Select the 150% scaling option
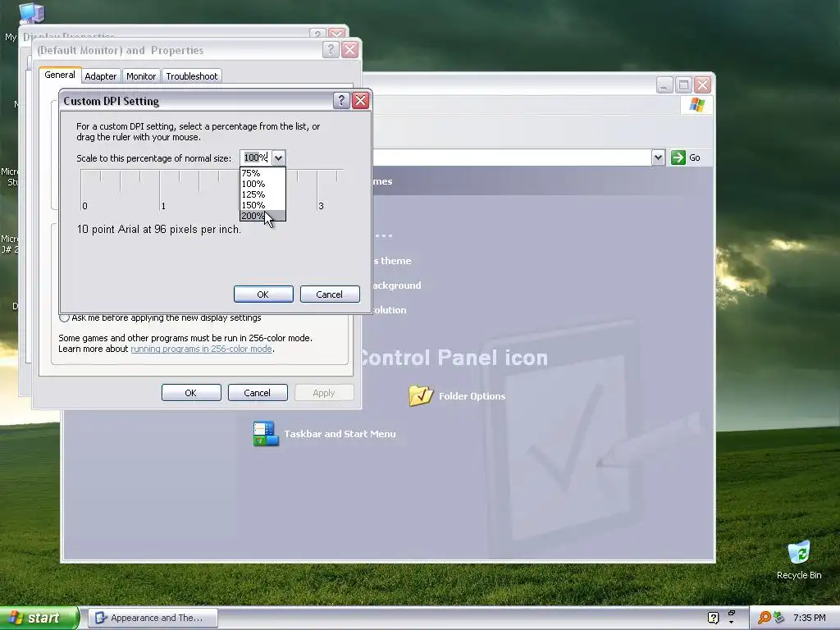 point(262,205)
